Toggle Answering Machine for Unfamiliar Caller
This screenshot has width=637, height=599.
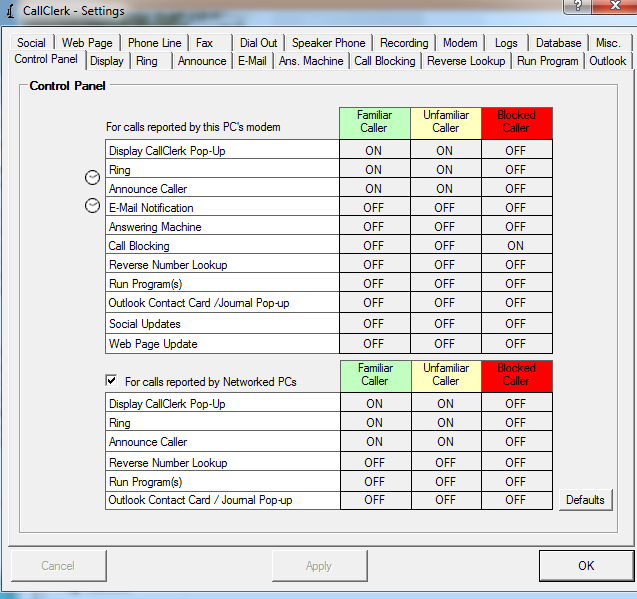click(445, 226)
